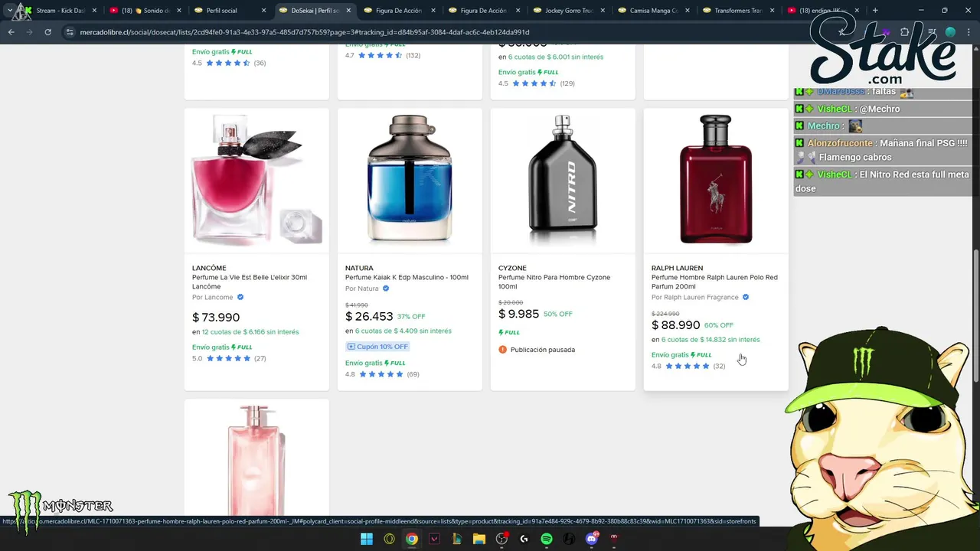View site information icon in address bar
This screenshot has height=551, width=980.
70,32
